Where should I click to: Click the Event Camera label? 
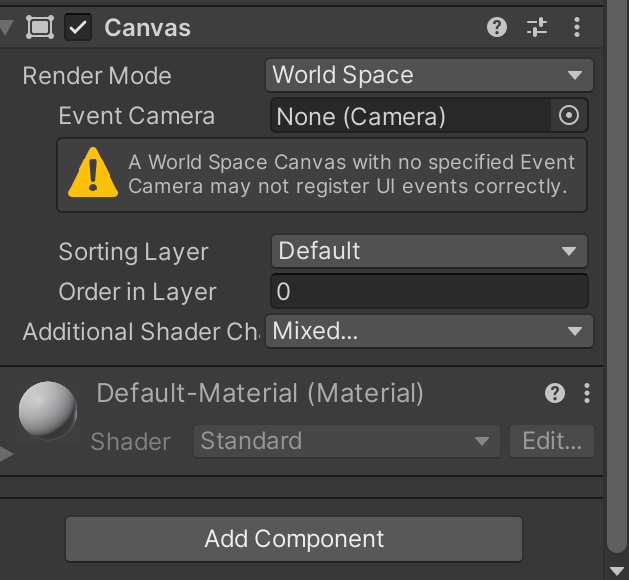[137, 116]
